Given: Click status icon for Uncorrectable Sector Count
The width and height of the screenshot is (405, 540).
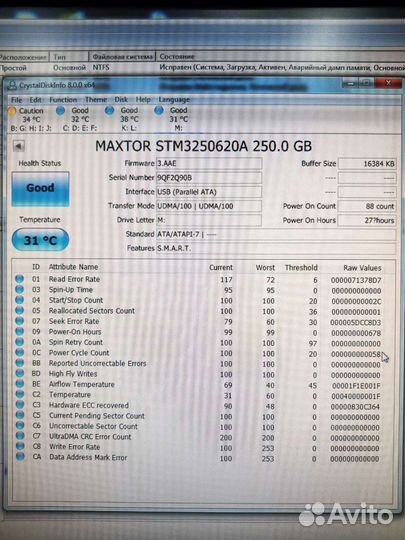Looking at the screenshot, I should (20, 426).
